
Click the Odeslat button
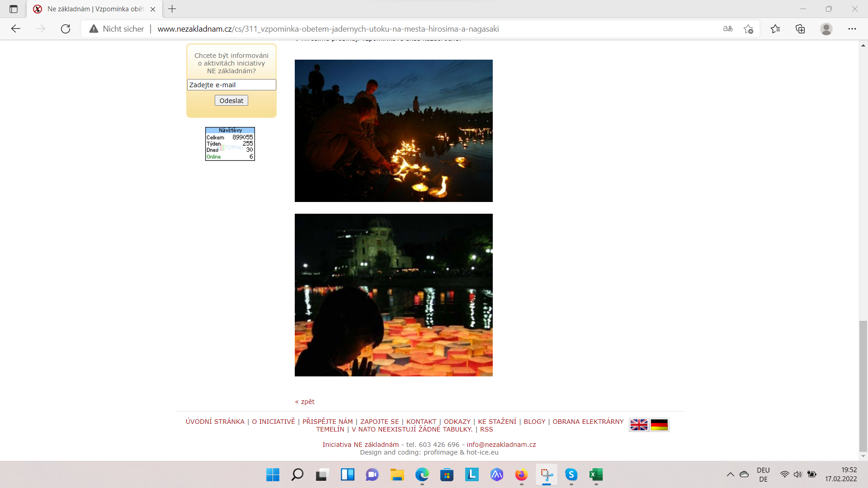click(231, 100)
